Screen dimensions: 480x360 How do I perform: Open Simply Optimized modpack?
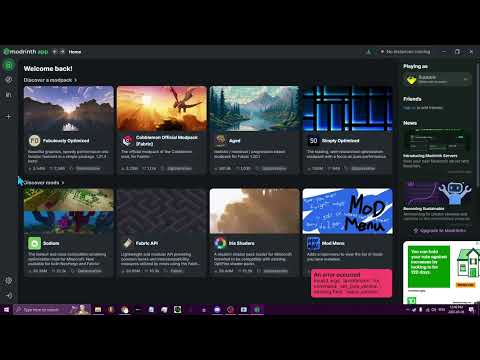(347, 130)
